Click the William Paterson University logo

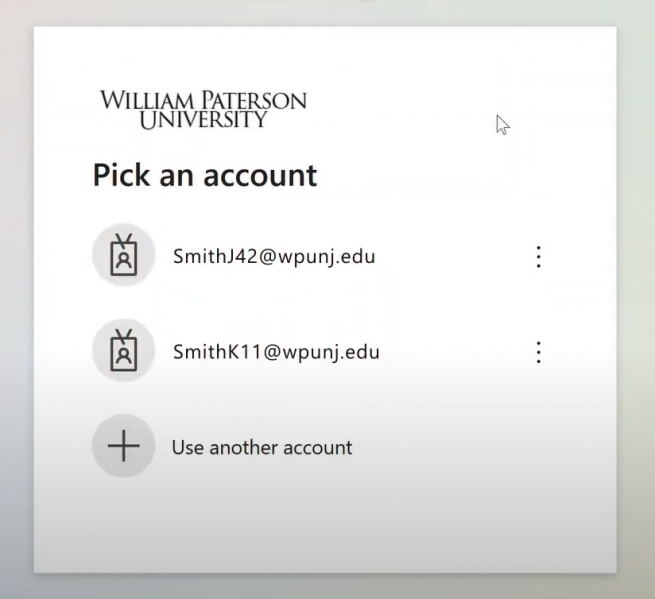(203, 110)
